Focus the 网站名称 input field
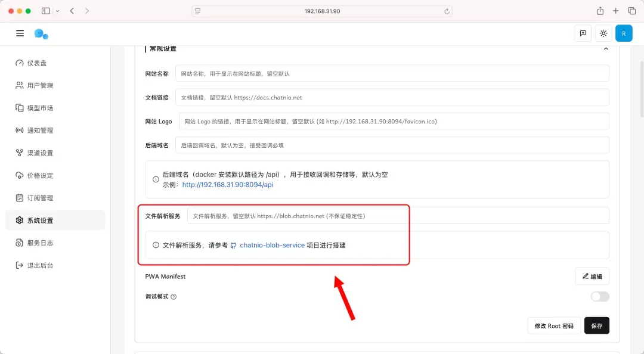Viewport: 644px width, 354px height. [x=392, y=73]
